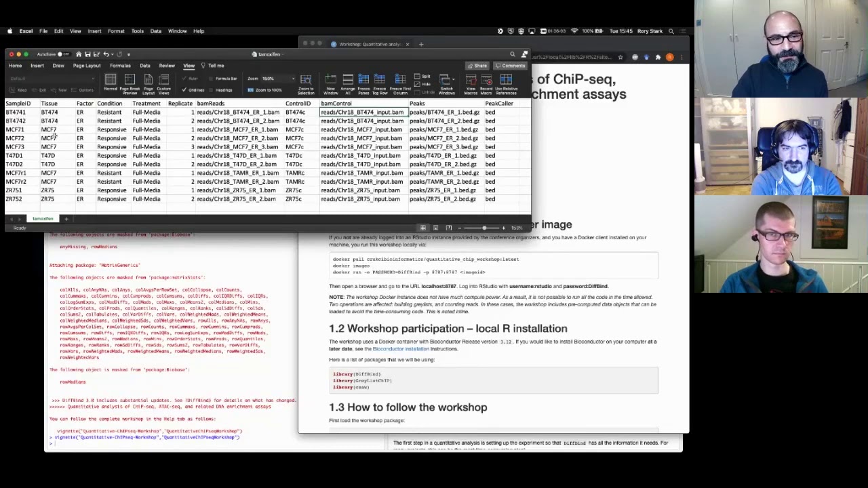
Task: Click Home icon in Excel title bar
Action: click(x=79, y=54)
